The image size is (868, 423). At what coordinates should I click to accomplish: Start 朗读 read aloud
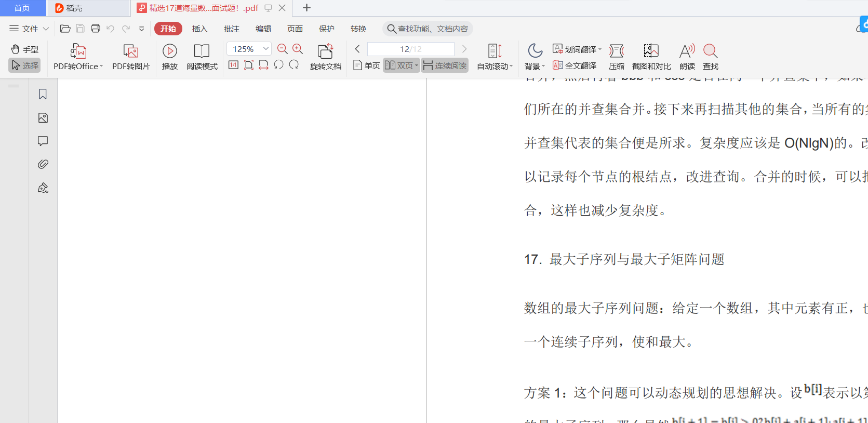[x=687, y=57]
